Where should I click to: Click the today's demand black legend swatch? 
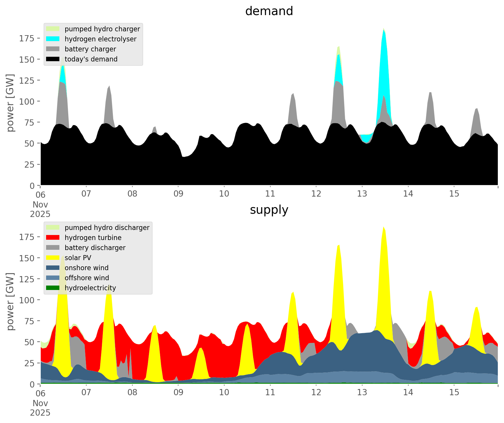[x=53, y=59]
